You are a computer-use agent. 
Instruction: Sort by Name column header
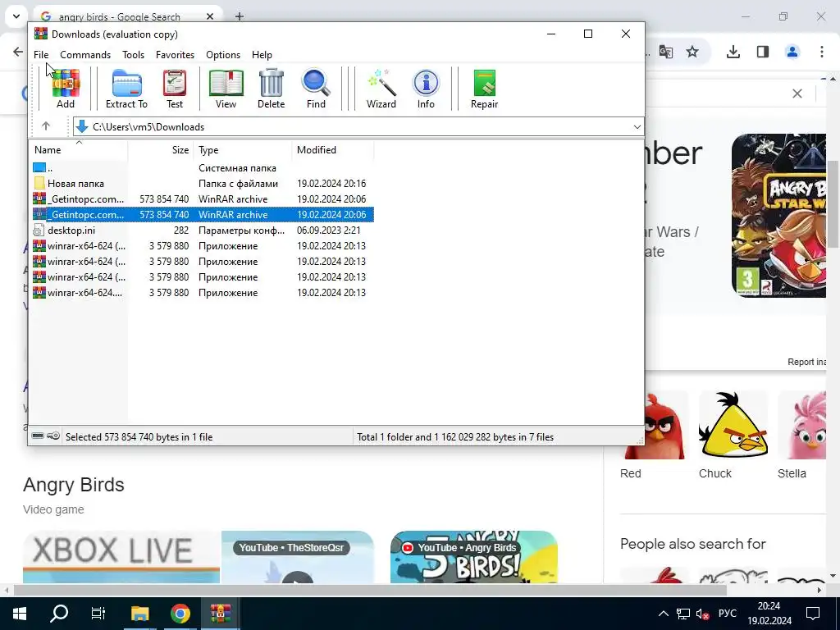click(78, 150)
